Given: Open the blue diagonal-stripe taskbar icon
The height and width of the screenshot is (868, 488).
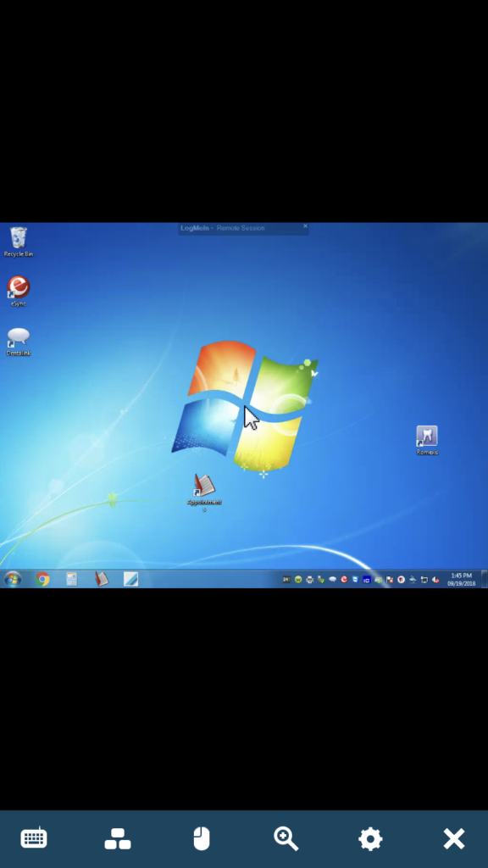Looking at the screenshot, I should coord(130,579).
